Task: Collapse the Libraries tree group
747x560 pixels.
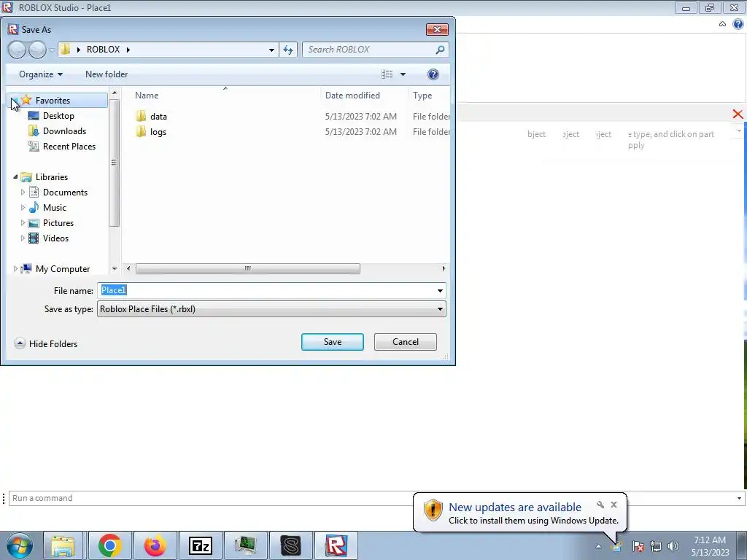Action: (x=15, y=176)
